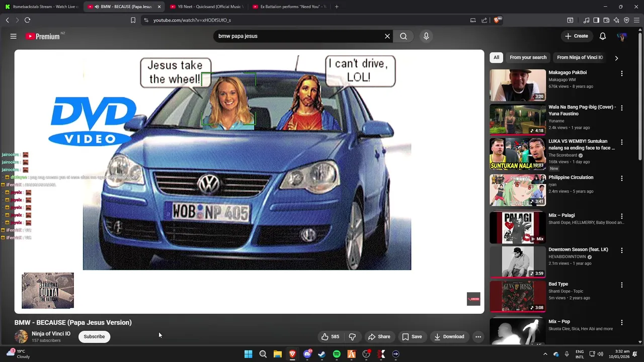
Task: Open the Brave Wallet icon
Action: [606, 20]
